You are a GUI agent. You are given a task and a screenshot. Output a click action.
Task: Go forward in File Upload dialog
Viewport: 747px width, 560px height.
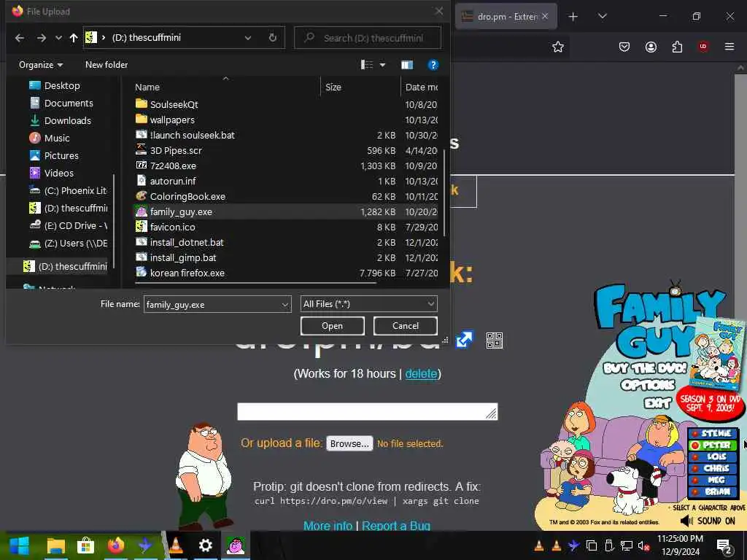point(42,38)
